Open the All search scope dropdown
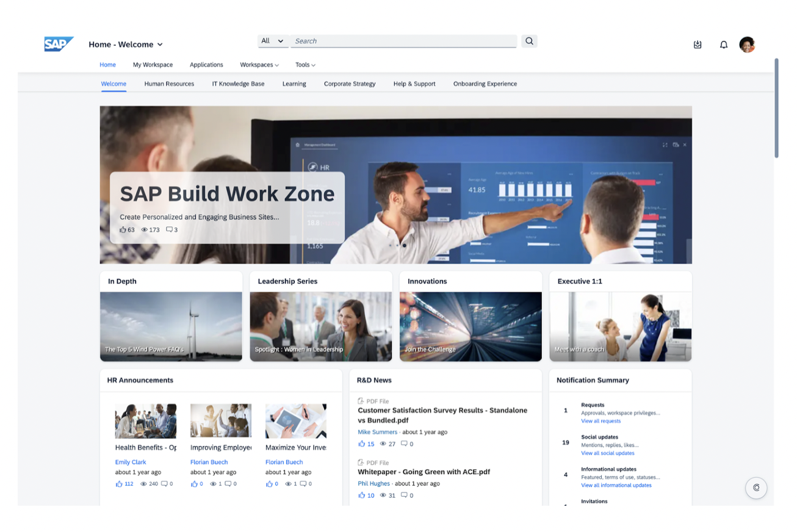Image resolution: width=797 pixels, height=532 pixels. coord(272,41)
